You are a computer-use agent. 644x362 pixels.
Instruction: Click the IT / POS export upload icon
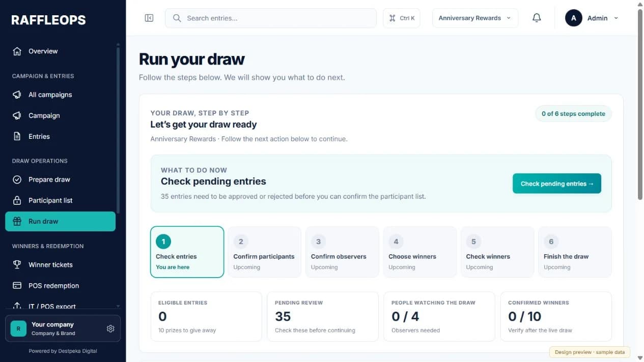(17, 306)
